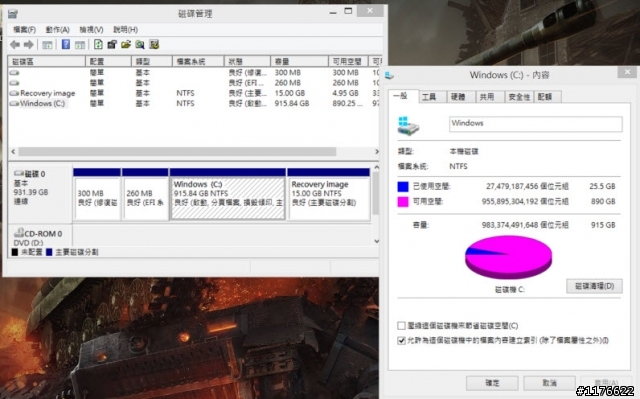This screenshot has width=640, height=399.
Task: Click the small icon in properties dialog title bar
Action: pyautogui.click(x=389, y=75)
